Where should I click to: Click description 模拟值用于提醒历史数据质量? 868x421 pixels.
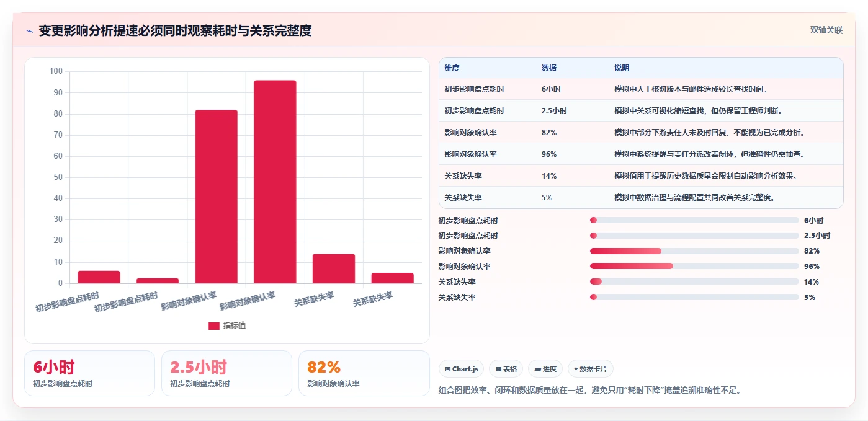[705, 176]
